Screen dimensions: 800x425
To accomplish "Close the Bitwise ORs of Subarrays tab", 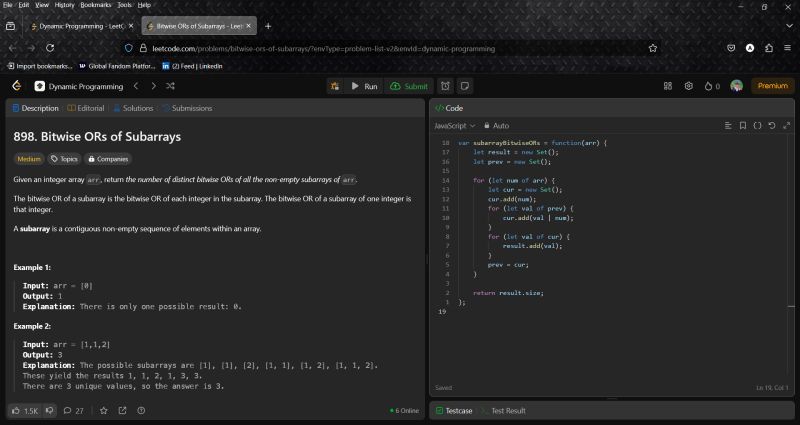I will tap(249, 26).
